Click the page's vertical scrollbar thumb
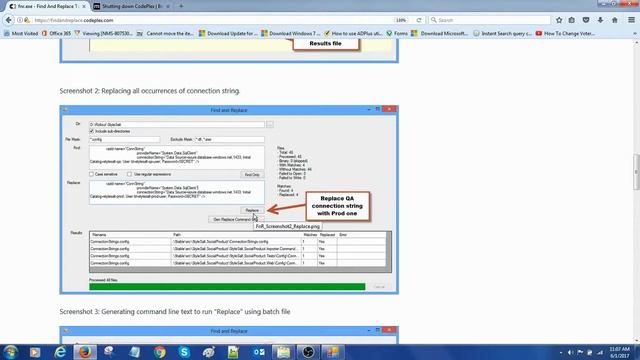The image size is (640, 360). [x=636, y=172]
